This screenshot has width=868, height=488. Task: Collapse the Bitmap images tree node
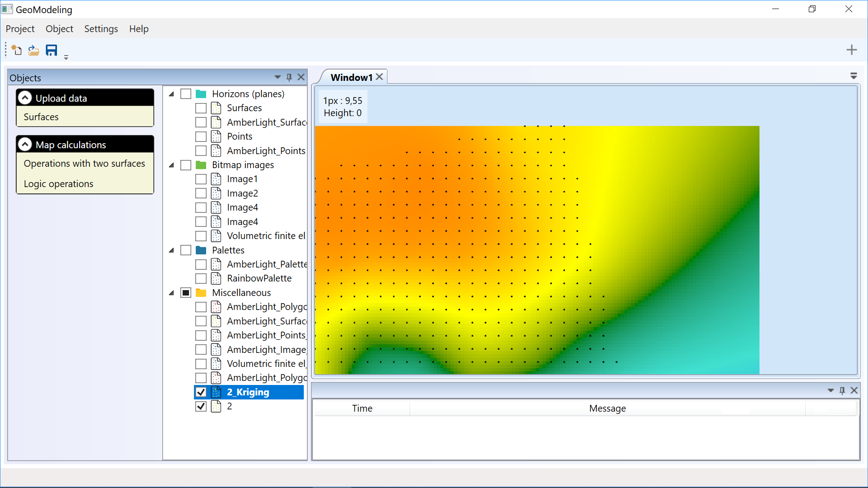click(171, 165)
